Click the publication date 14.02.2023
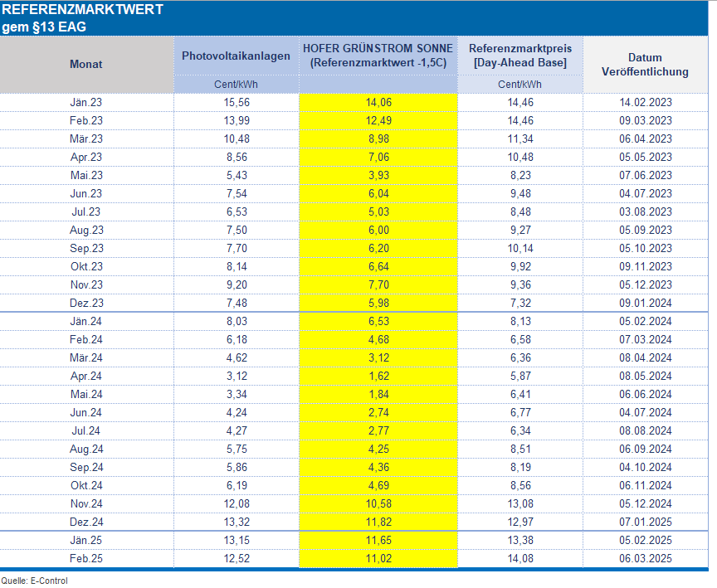 [645, 103]
